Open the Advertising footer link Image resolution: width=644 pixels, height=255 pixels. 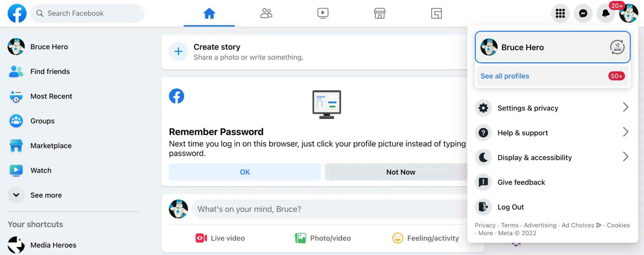click(540, 225)
